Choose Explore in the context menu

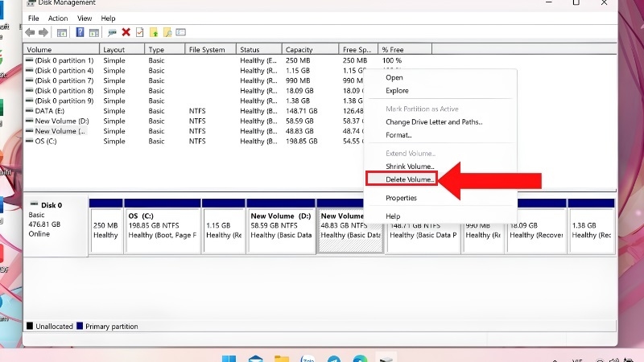coord(397,91)
